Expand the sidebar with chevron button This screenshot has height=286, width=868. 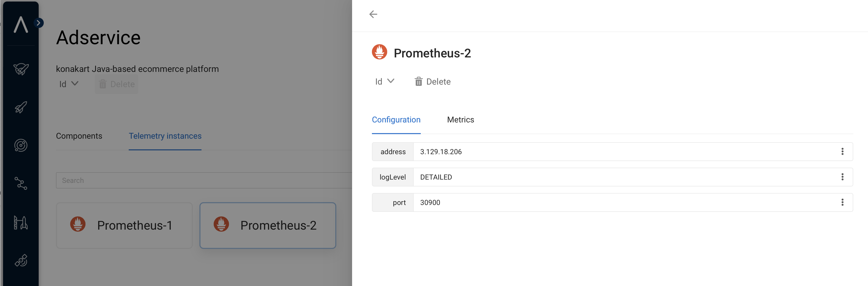click(x=39, y=23)
